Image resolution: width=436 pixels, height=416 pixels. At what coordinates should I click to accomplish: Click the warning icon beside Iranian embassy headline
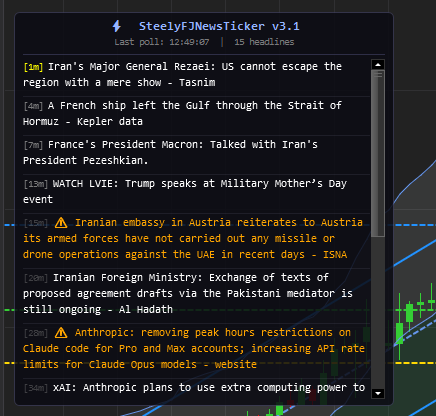click(x=61, y=222)
